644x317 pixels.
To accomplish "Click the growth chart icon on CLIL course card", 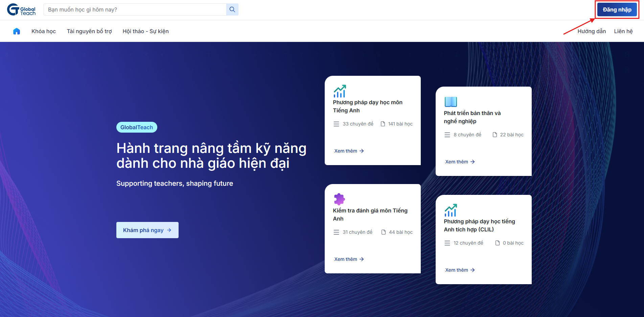I will click(451, 209).
